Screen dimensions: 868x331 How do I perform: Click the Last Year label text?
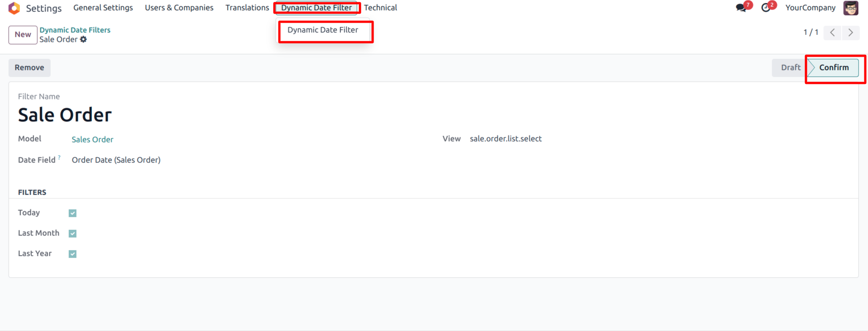tap(35, 253)
